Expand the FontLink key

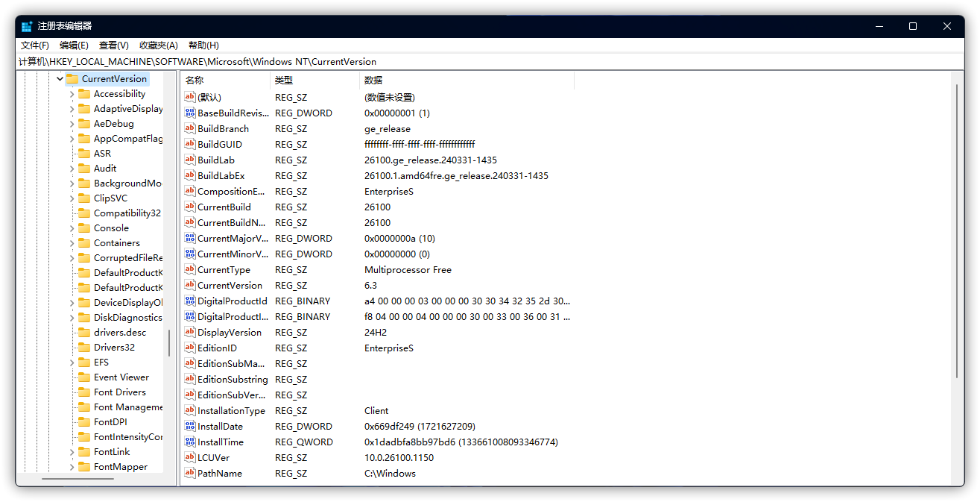click(72, 451)
